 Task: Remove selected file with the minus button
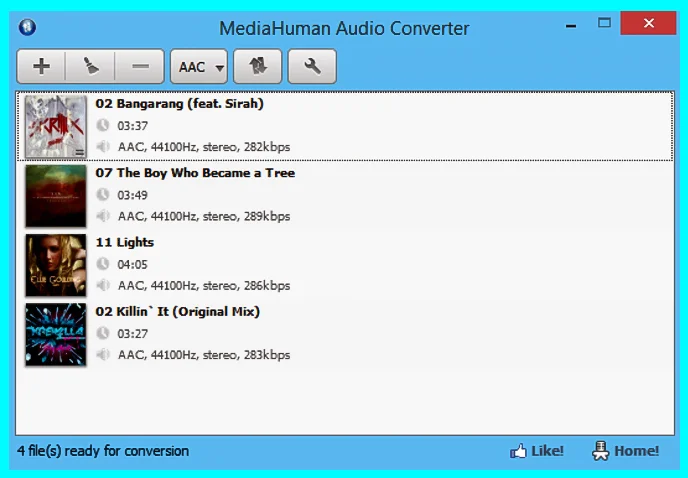coord(140,66)
